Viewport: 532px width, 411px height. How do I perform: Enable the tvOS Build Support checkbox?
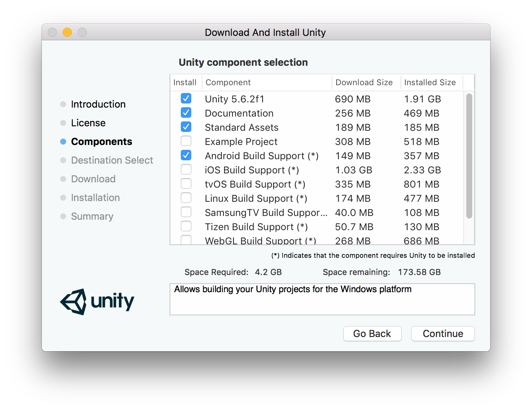point(186,184)
